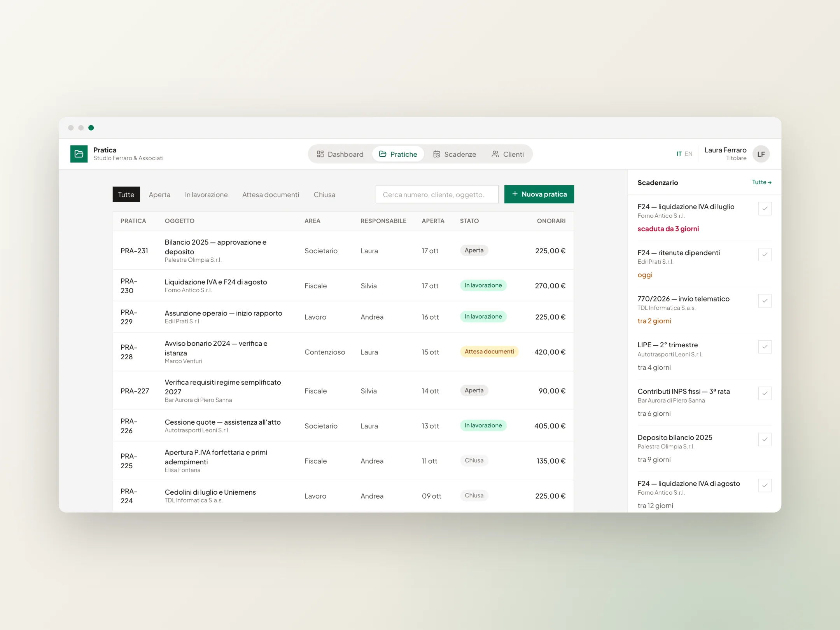Viewport: 840px width, 630px height.
Task: Click the 420,00 € onorari value
Action: (x=550, y=352)
